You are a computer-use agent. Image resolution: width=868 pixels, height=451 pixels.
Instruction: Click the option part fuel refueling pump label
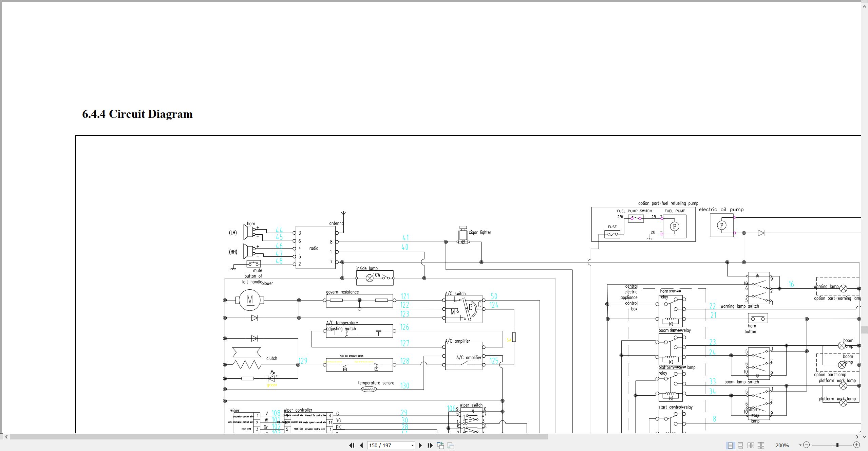[668, 203]
